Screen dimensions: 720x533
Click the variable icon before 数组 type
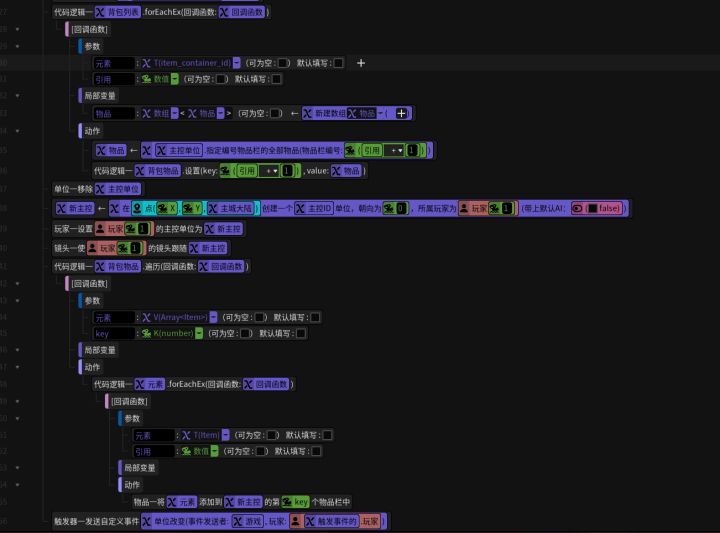(x=146, y=113)
